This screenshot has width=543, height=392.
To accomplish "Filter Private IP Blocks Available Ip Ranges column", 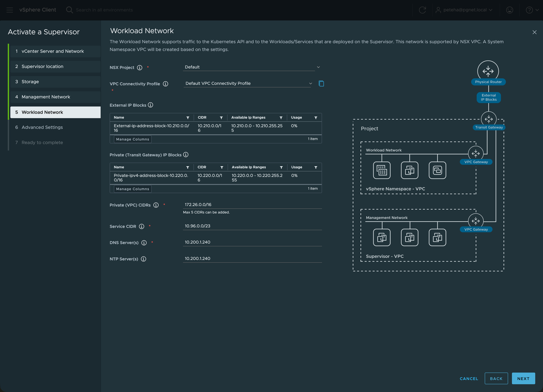I will [x=281, y=167].
